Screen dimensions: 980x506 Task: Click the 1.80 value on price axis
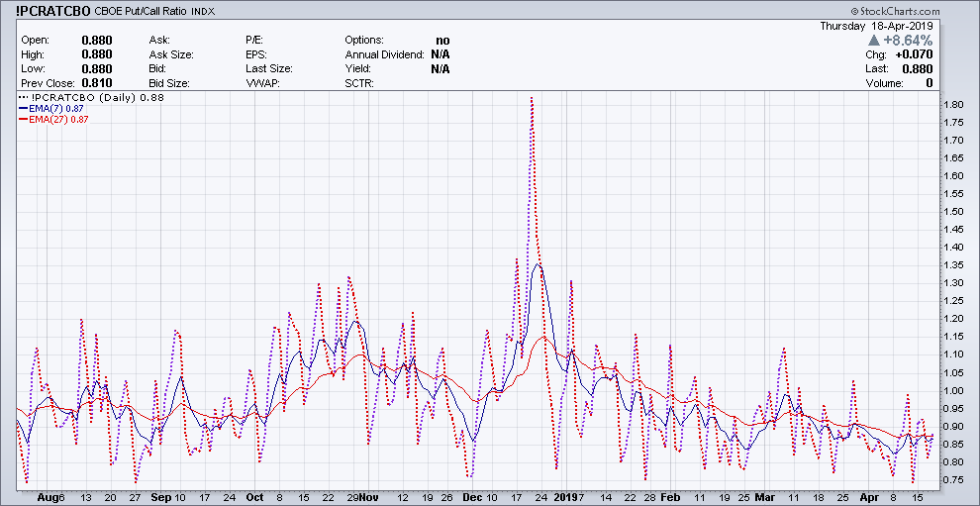(953, 105)
